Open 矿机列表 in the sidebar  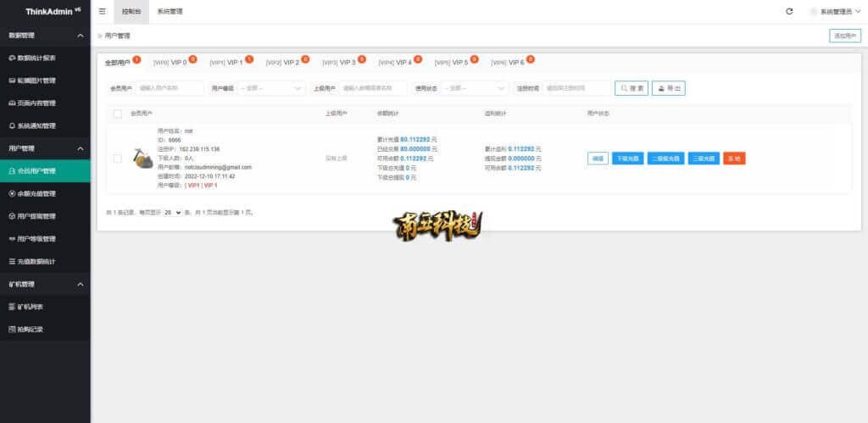click(x=31, y=306)
